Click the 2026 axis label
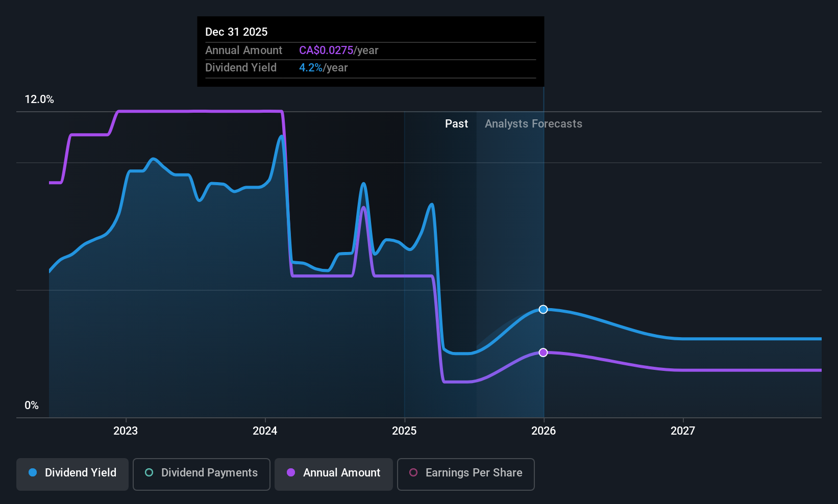The height and width of the screenshot is (504, 838). 544,431
